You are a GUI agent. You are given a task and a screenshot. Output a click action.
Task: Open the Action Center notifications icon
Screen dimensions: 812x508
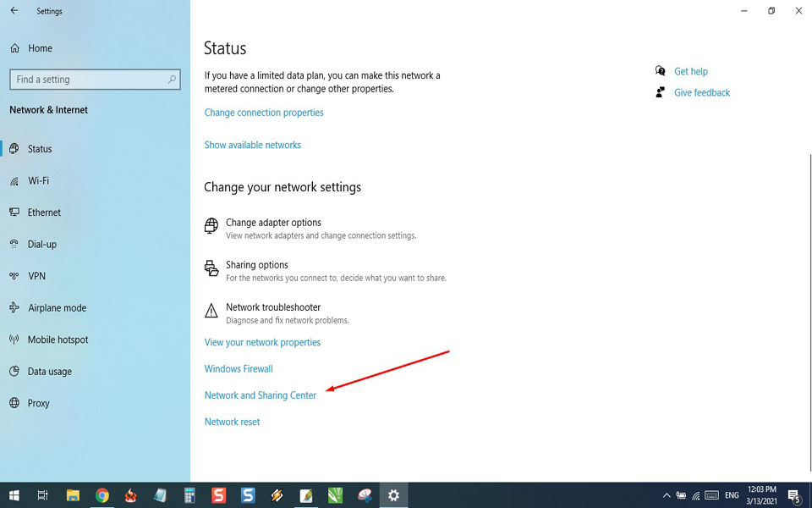click(x=795, y=496)
